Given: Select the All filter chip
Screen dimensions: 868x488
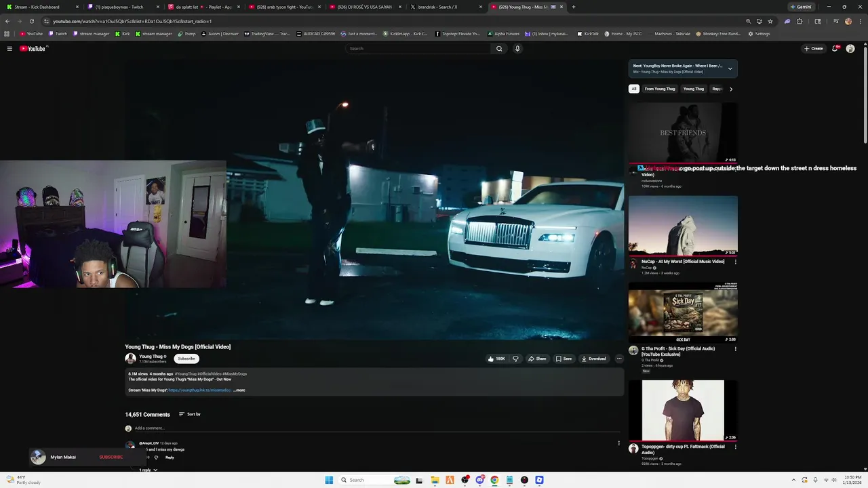Looking at the screenshot, I should tap(634, 89).
